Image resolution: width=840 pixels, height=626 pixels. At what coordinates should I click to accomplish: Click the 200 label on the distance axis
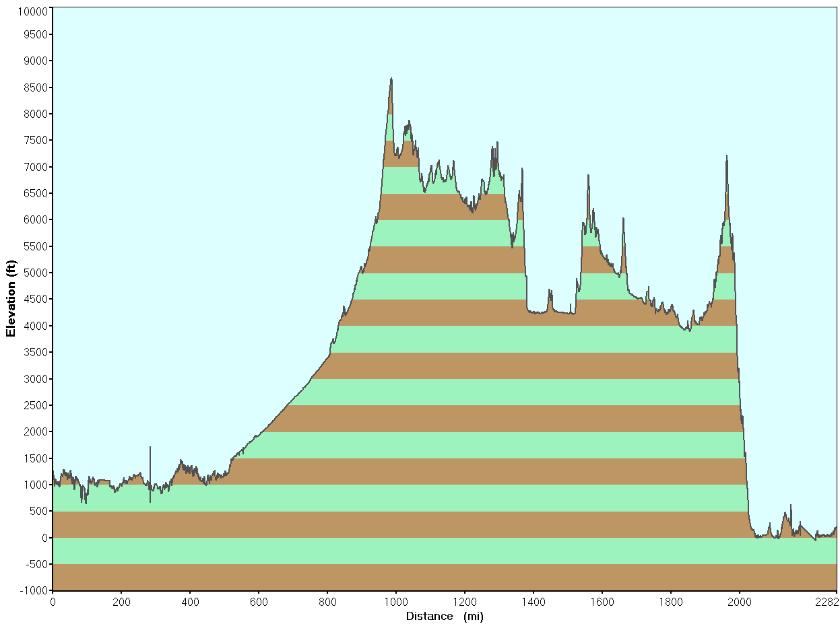click(x=121, y=602)
